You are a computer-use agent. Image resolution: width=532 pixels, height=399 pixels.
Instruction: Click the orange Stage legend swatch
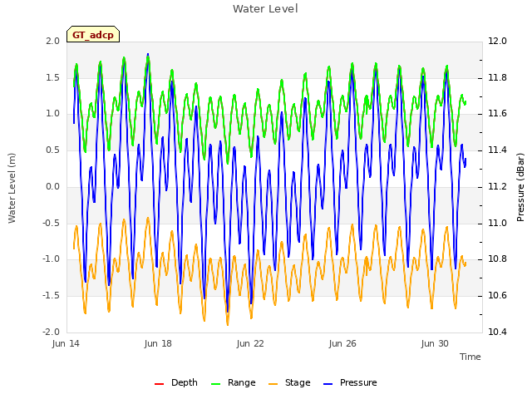[x=273, y=384]
